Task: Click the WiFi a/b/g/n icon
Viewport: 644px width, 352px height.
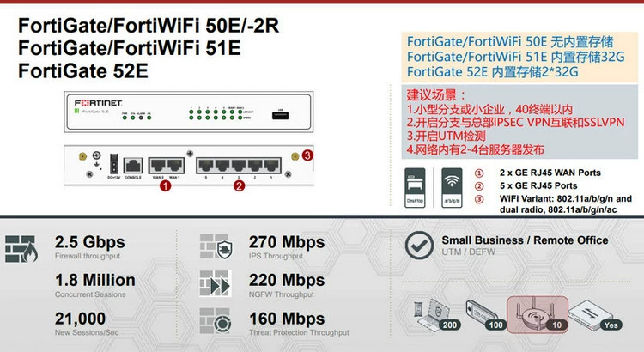Action: pyautogui.click(x=452, y=185)
